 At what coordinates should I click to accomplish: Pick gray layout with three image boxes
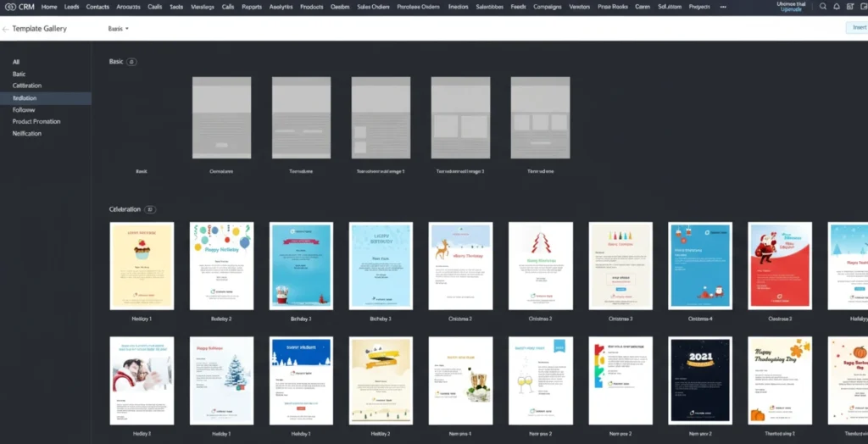tap(540, 118)
